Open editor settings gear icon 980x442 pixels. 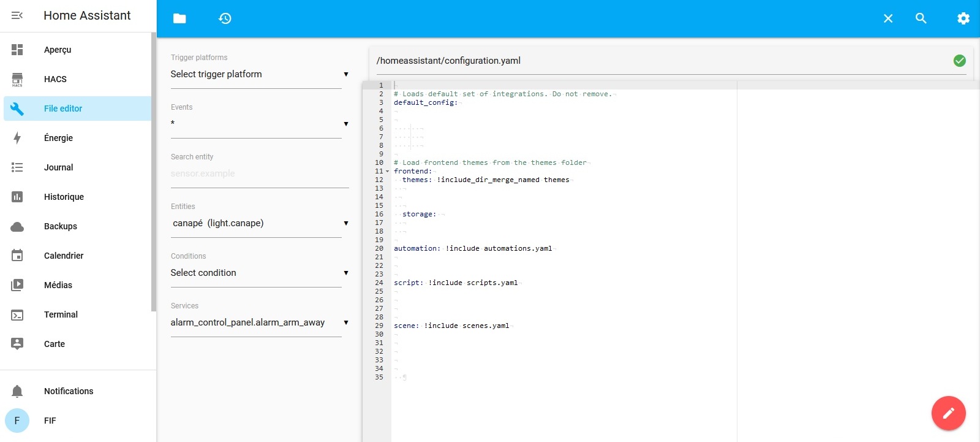[963, 18]
